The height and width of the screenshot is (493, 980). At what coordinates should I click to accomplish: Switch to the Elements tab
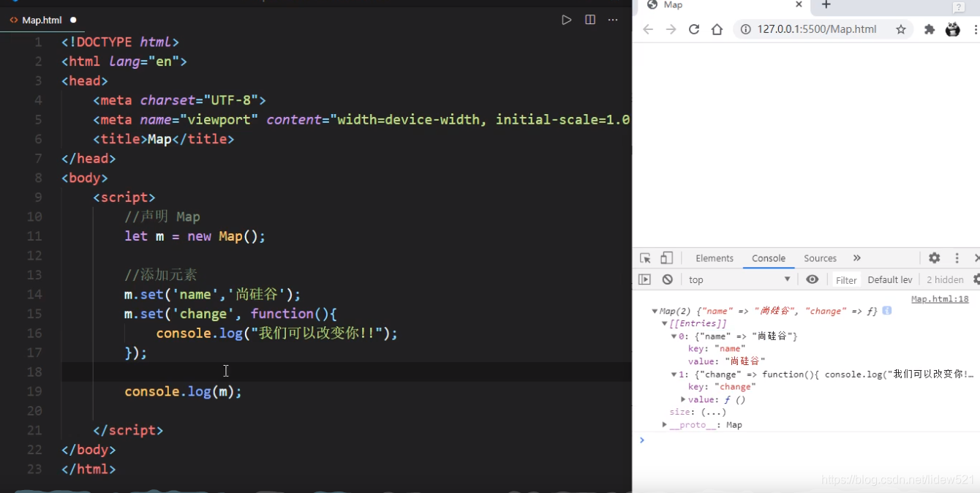(714, 257)
